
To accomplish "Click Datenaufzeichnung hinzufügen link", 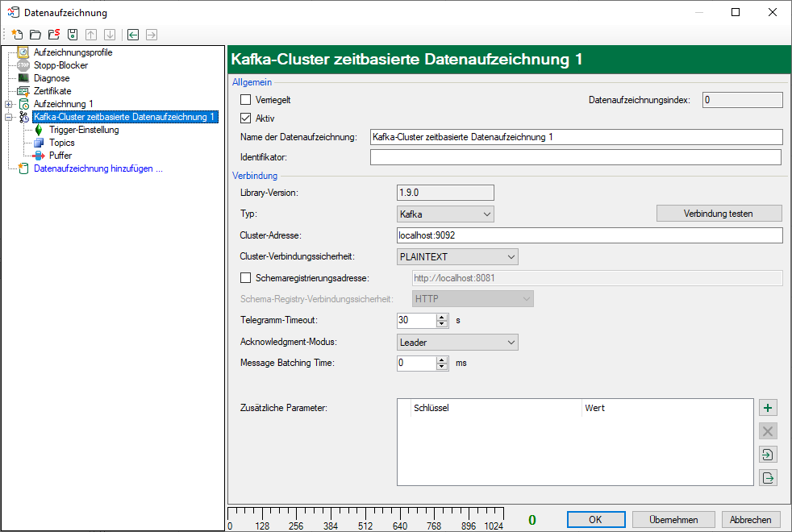I will [98, 168].
